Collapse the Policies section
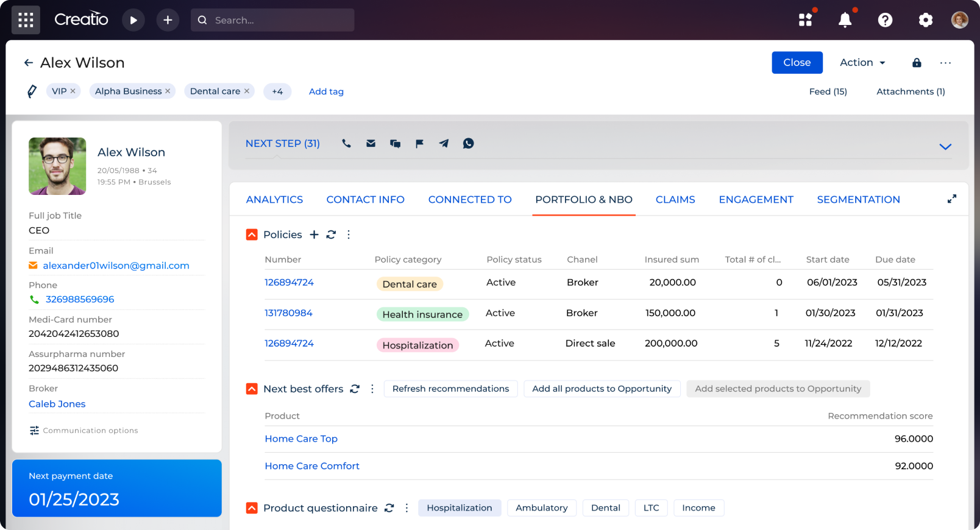Image resolution: width=980 pixels, height=530 pixels. coord(252,235)
